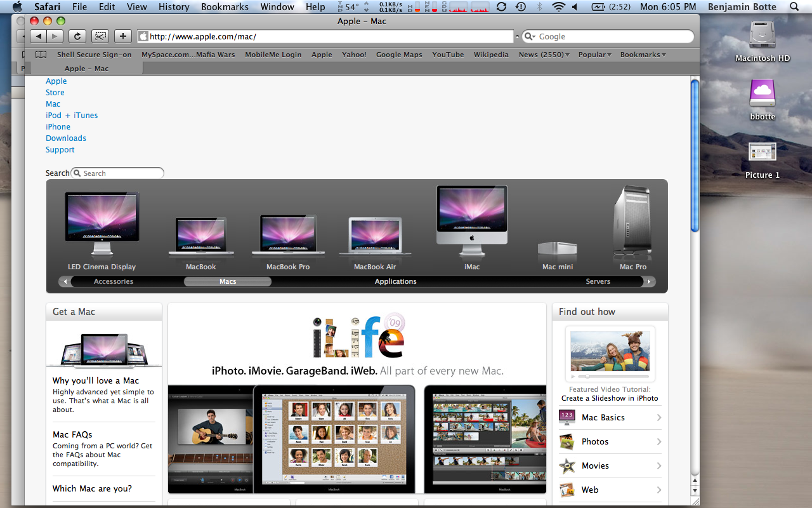
Task: Expand the News (2550) bookmarks dropdown
Action: click(544, 55)
